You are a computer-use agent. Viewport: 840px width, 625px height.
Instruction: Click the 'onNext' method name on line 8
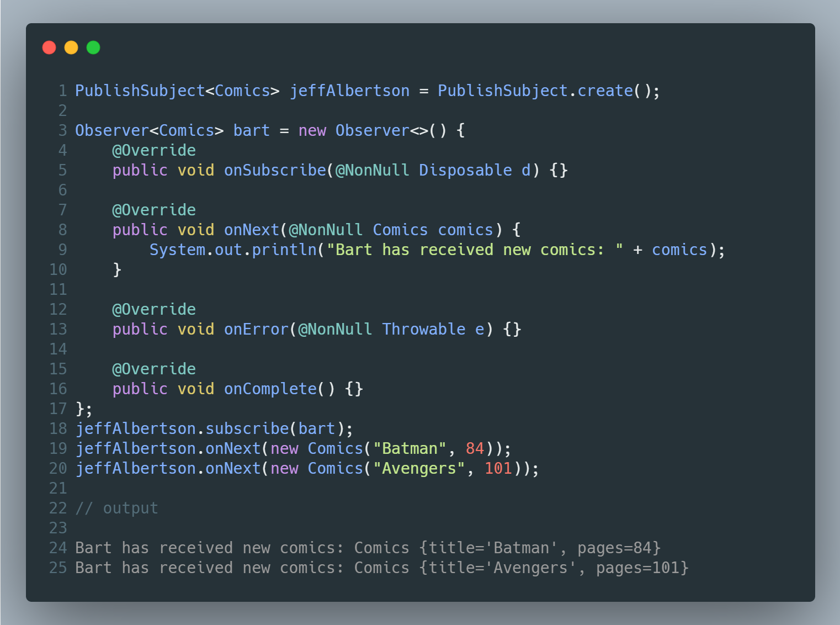[x=252, y=230]
